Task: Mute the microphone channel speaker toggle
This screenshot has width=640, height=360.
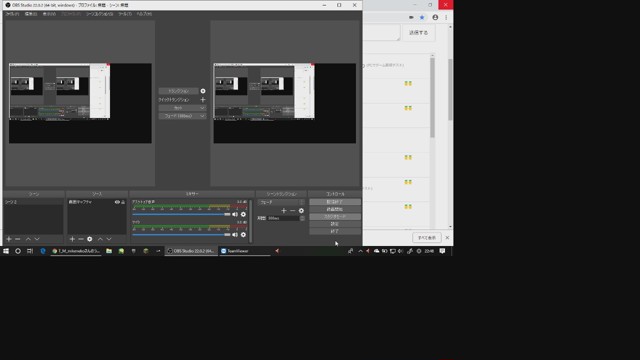Action: pos(235,235)
